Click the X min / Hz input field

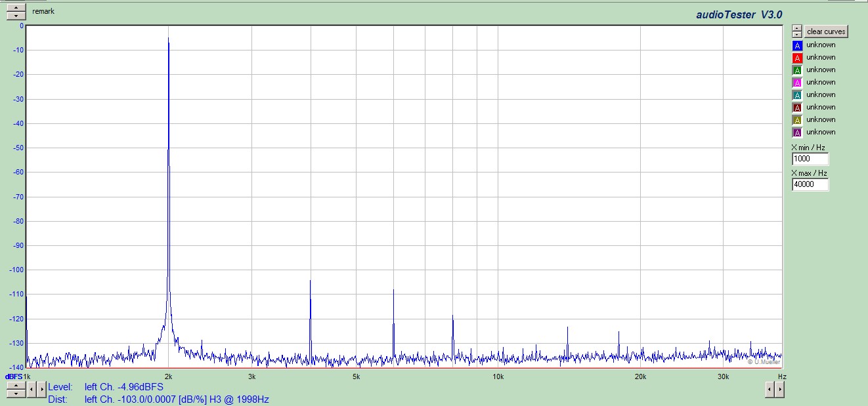(810, 159)
